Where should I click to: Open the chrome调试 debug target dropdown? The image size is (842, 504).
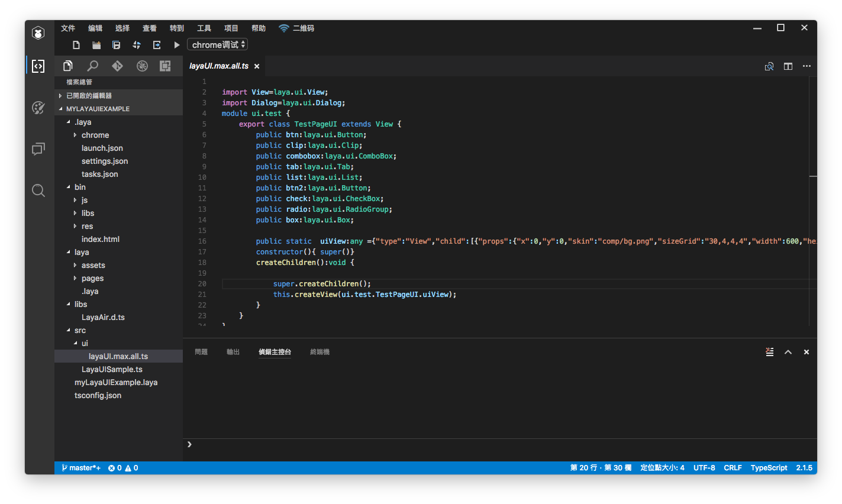(x=217, y=45)
